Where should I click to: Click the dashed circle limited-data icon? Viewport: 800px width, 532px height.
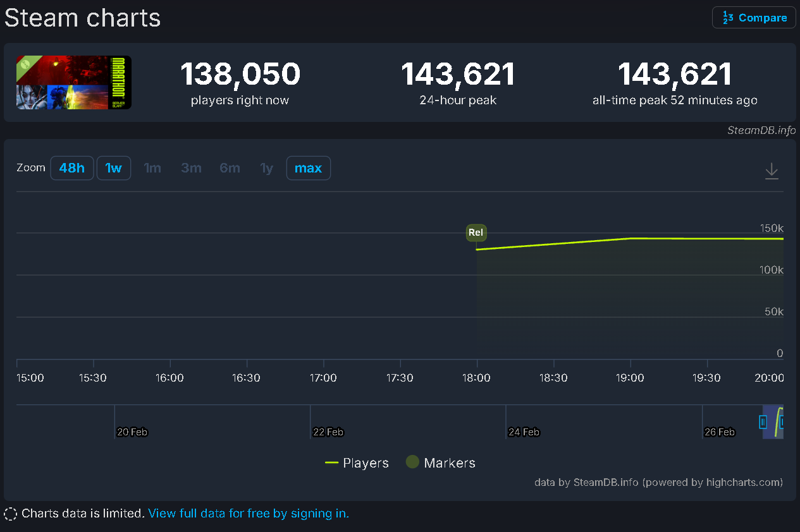pos(11,514)
